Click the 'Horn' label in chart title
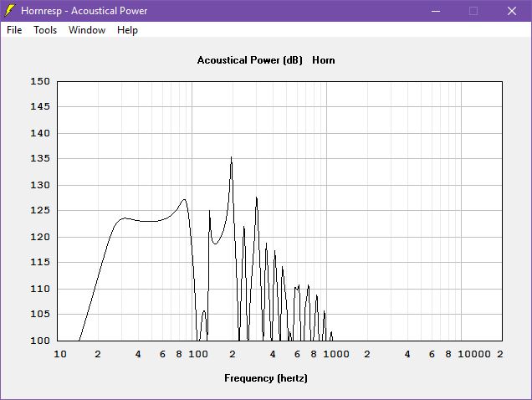 click(324, 60)
